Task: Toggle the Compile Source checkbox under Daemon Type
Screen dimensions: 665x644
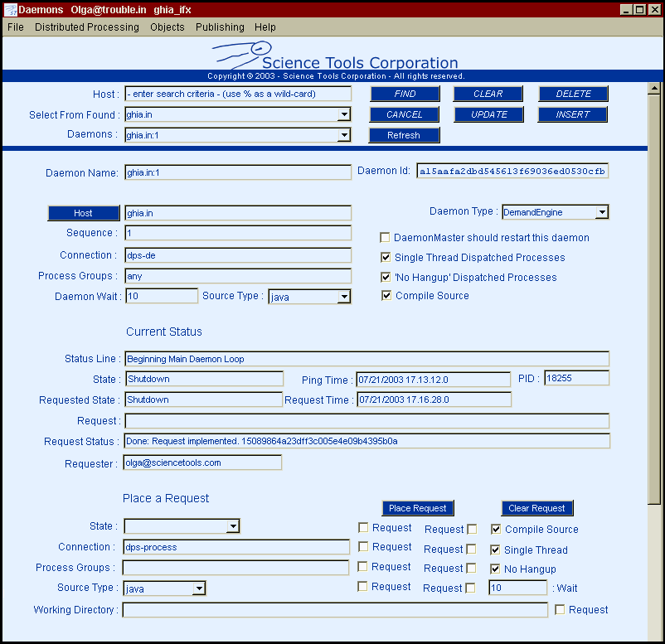Action: 386,296
